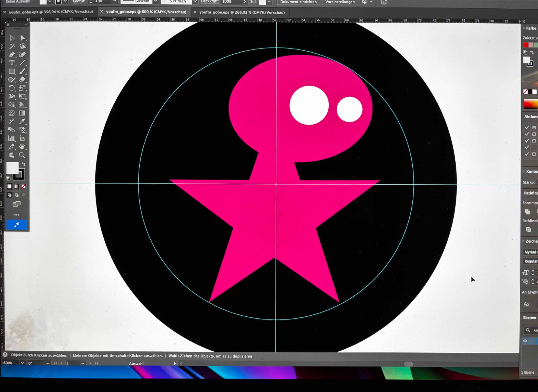538x392 pixels.
Task: Select the Zoom magnifier tool
Action: [22, 155]
